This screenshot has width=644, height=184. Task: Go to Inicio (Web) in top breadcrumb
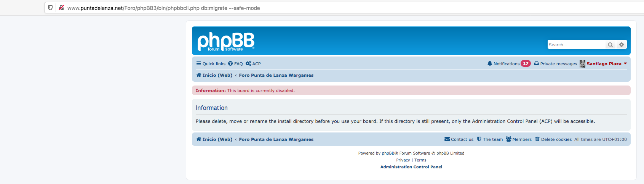point(214,75)
